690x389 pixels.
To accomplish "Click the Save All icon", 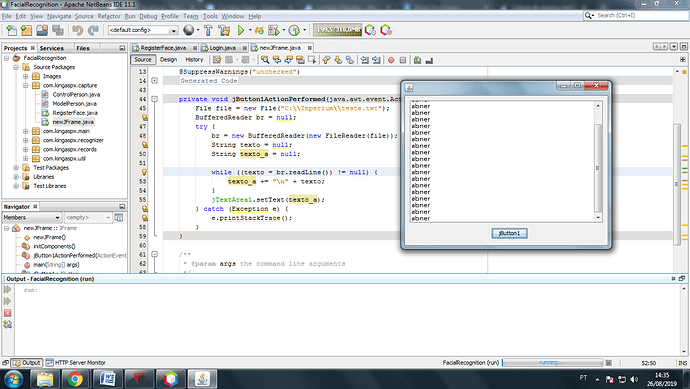I will click(x=58, y=30).
